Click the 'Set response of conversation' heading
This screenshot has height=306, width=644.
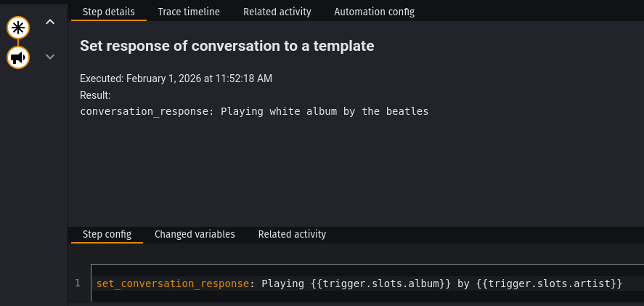point(227,46)
